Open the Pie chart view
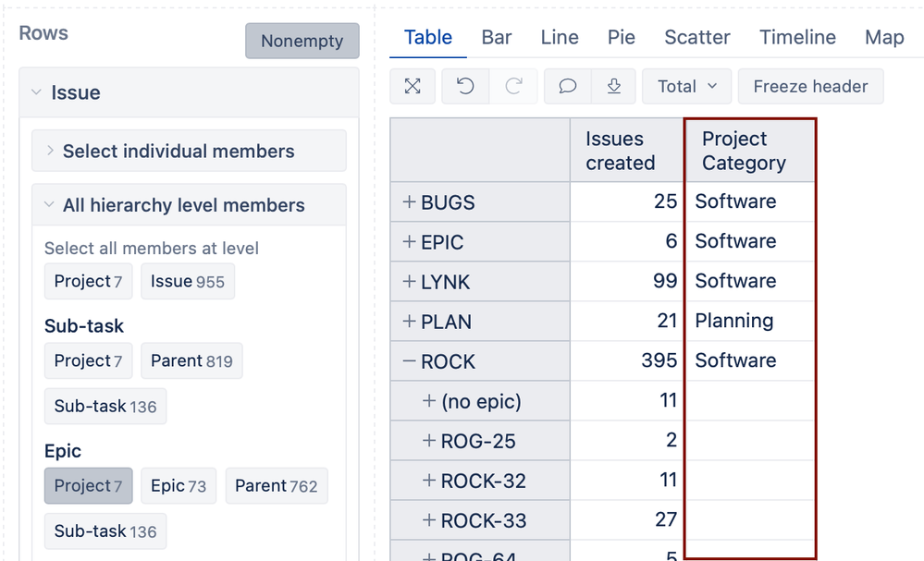 [621, 38]
